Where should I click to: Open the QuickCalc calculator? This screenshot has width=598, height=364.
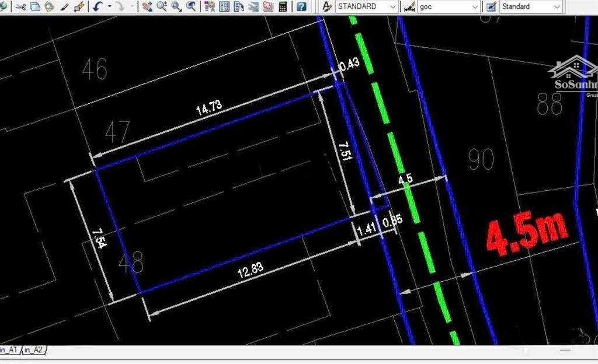click(283, 6)
